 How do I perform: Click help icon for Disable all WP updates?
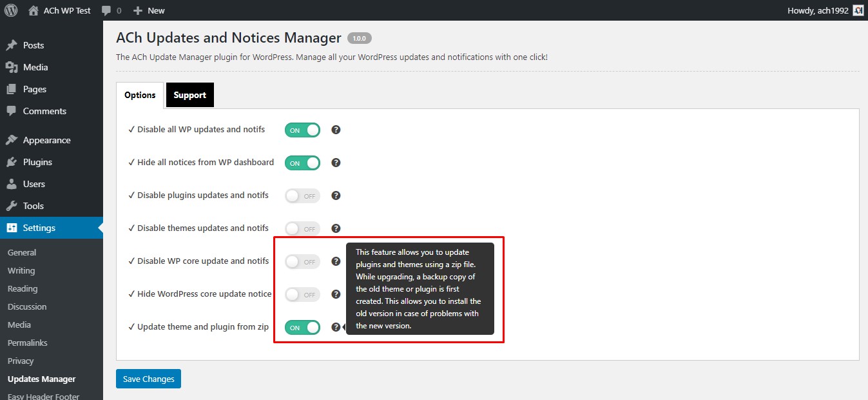[336, 130]
